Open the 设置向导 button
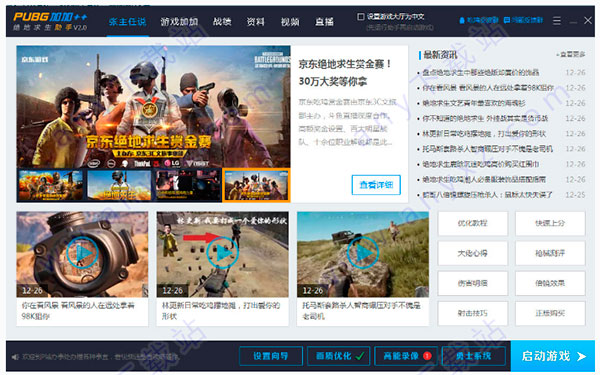 tap(271, 356)
